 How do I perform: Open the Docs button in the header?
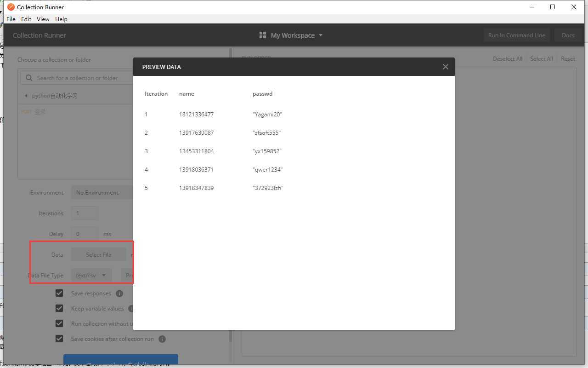point(568,35)
